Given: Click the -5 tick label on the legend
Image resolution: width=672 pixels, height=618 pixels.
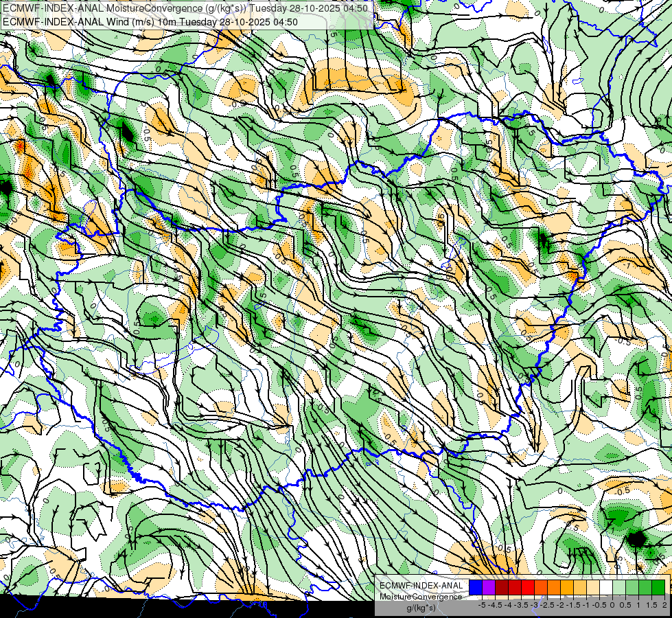Looking at the screenshot, I should [x=482, y=605].
